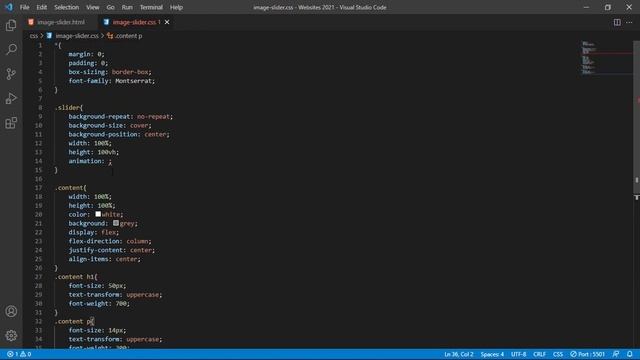Click height: 100vh line
The image size is (640, 360).
point(93,152)
